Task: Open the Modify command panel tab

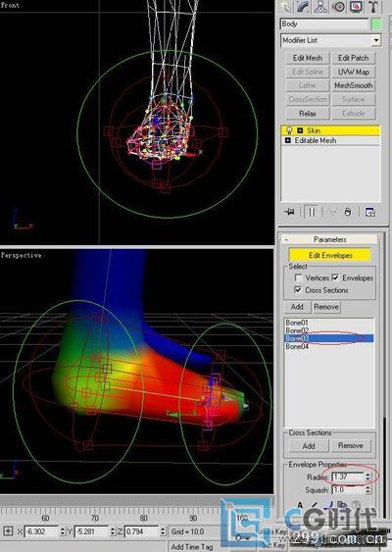Action: tap(304, 6)
